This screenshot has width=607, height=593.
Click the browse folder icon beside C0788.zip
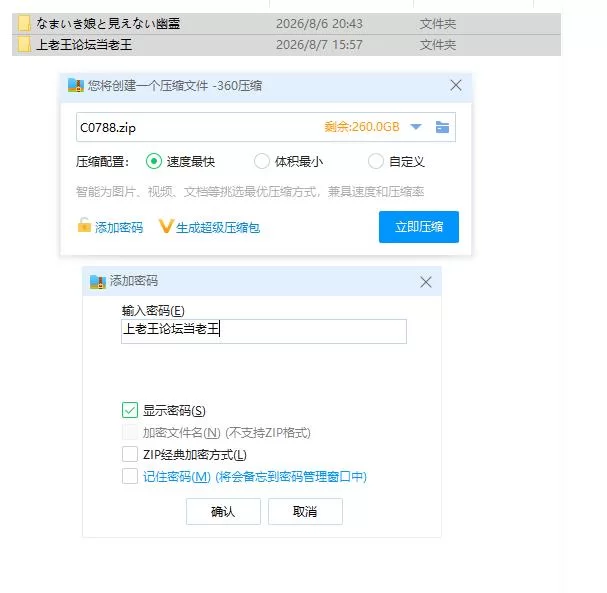(x=442, y=127)
